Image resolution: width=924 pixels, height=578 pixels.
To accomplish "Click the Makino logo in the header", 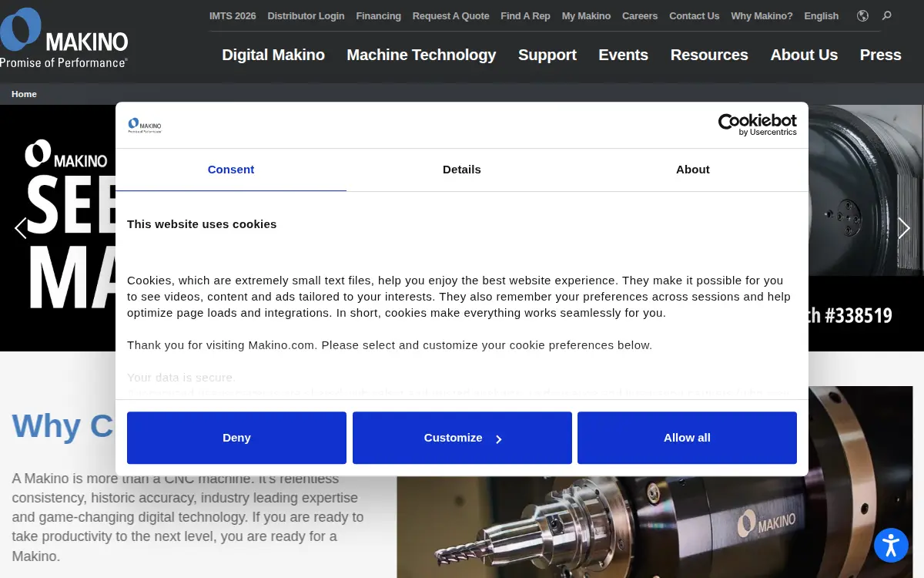I will pyautogui.click(x=65, y=38).
